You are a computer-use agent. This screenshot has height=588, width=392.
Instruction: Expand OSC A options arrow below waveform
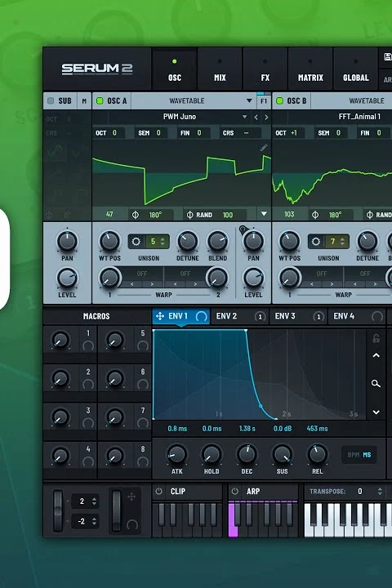coord(264,214)
